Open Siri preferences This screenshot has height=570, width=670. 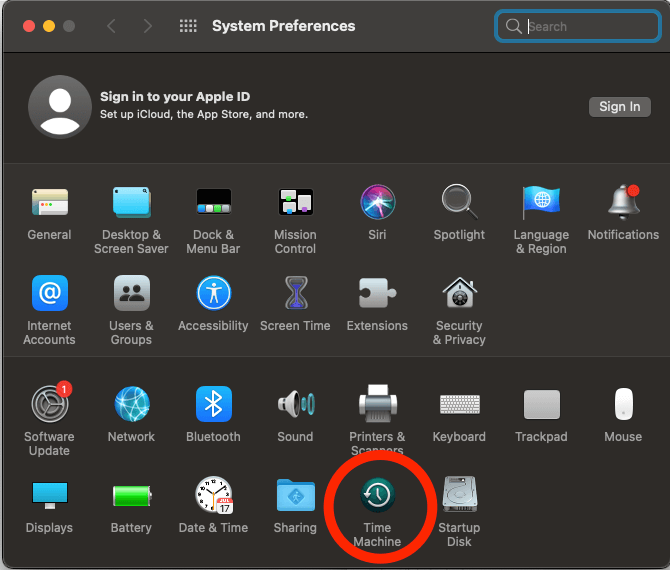click(x=377, y=203)
